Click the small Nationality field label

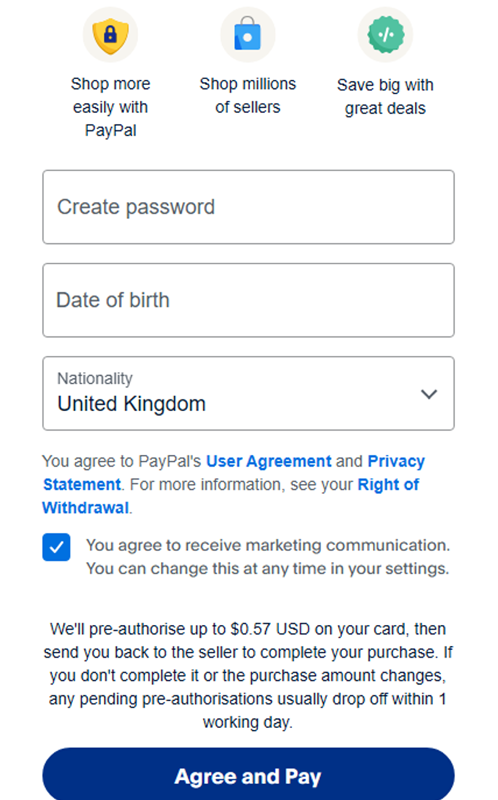95,379
